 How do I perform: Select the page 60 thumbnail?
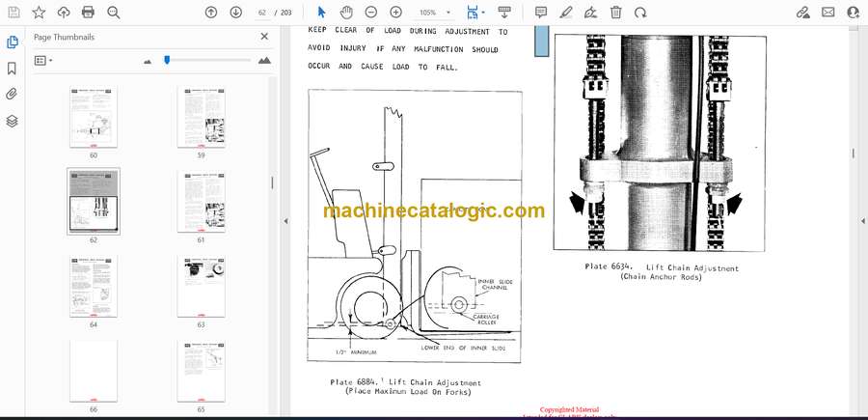[93, 117]
